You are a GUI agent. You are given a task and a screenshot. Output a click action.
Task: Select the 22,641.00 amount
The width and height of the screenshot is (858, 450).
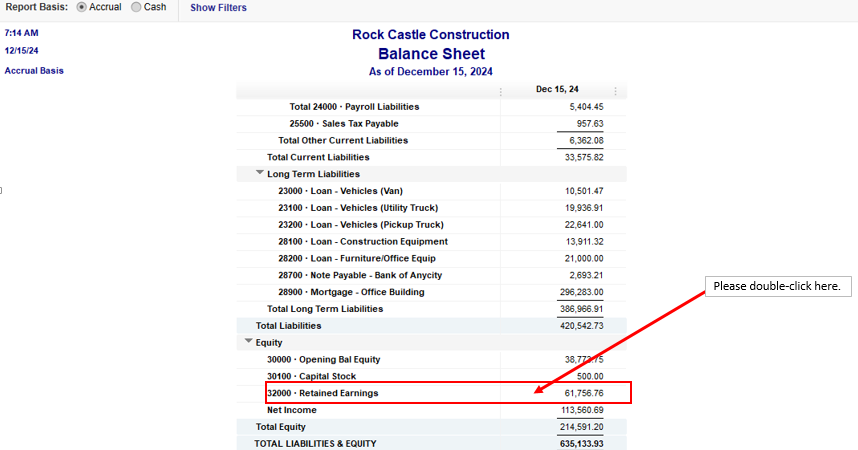584,225
